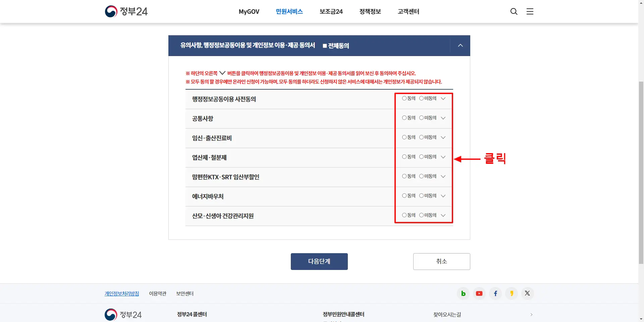Click the scrollbar up arrow
Image resolution: width=644 pixels, height=322 pixels.
click(x=641, y=3)
